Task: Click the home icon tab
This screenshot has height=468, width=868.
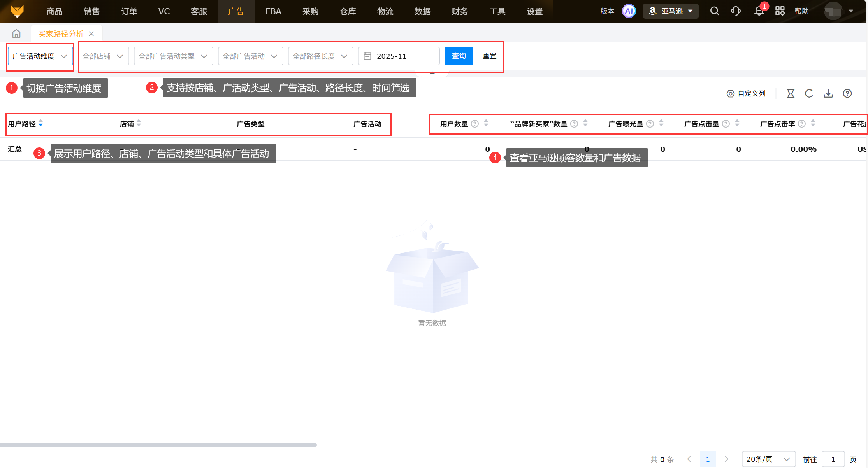Action: pos(16,34)
